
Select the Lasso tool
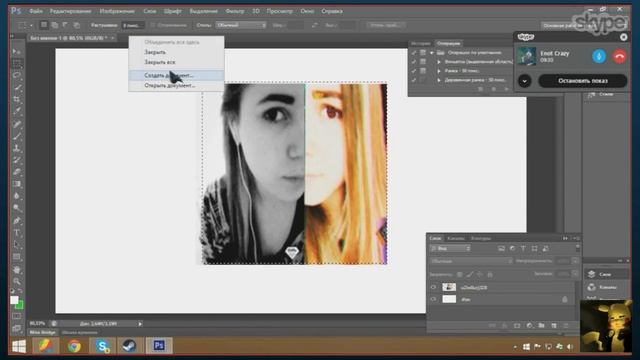pos(17,76)
